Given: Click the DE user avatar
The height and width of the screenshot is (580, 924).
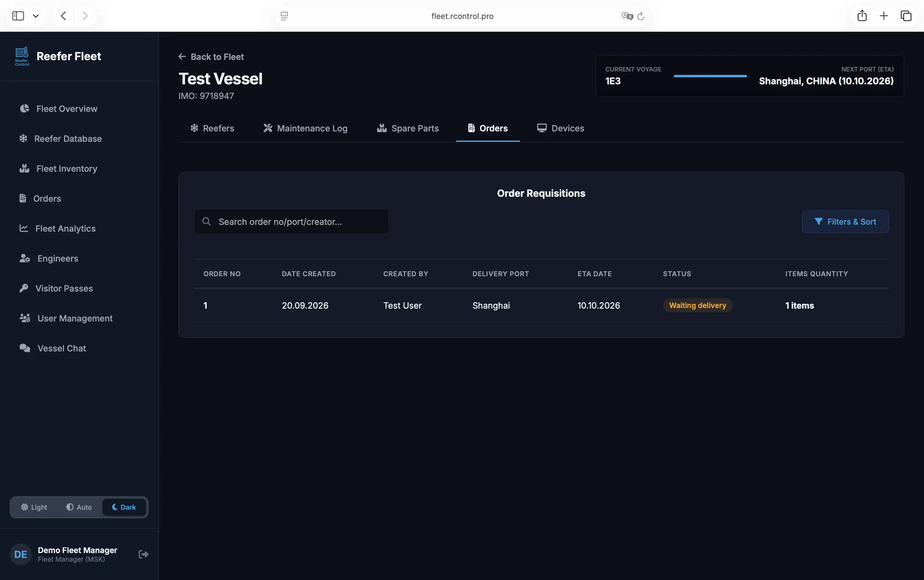Looking at the screenshot, I should (21, 554).
